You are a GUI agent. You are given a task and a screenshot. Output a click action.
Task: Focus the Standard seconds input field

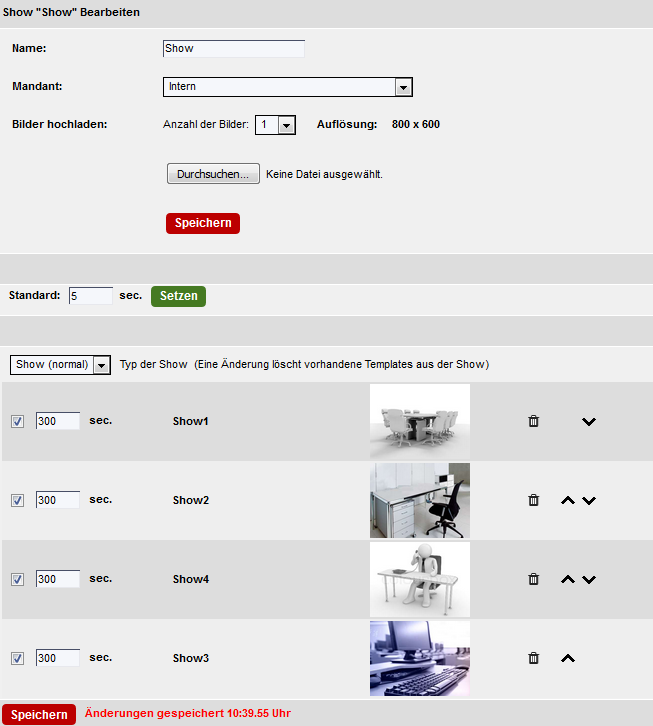tap(91, 296)
